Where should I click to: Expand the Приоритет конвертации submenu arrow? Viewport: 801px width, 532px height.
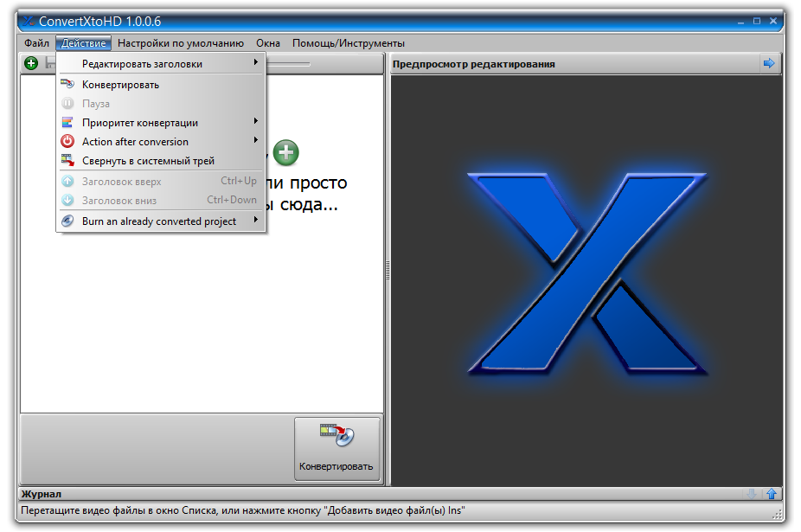(256, 121)
